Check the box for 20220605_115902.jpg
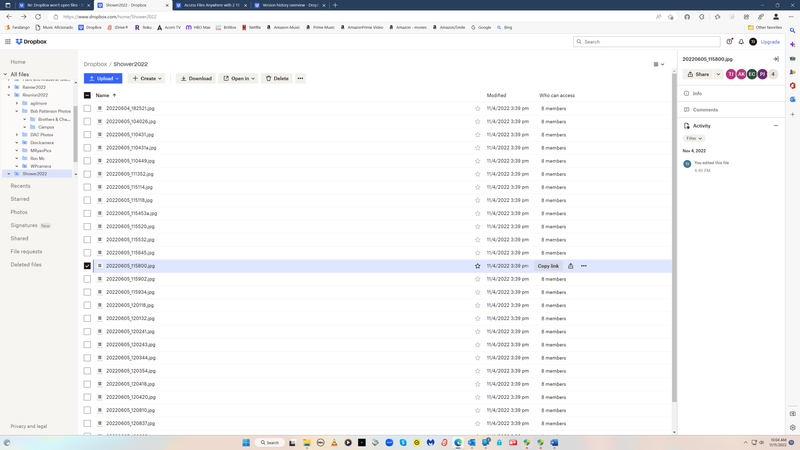 tap(87, 279)
